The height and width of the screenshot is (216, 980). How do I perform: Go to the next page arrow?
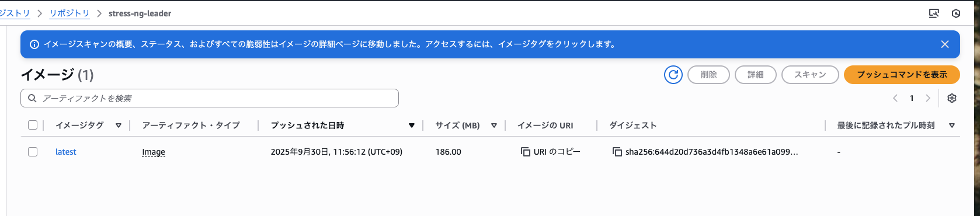(x=927, y=98)
